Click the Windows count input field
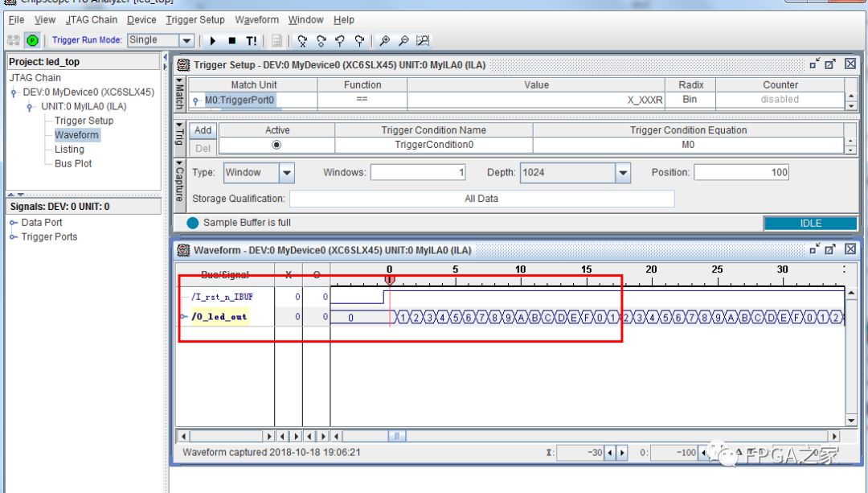The height and width of the screenshot is (493, 868). [418, 173]
